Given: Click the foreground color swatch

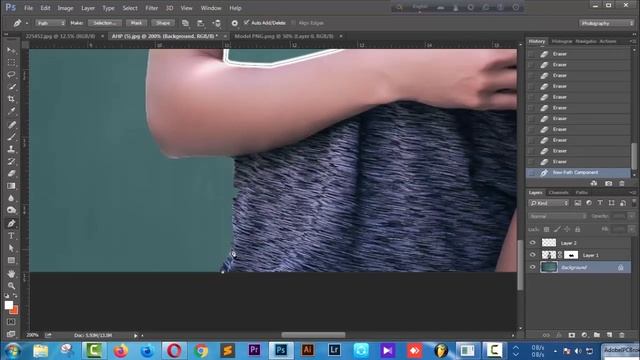Looking at the screenshot, I should (x=9, y=305).
